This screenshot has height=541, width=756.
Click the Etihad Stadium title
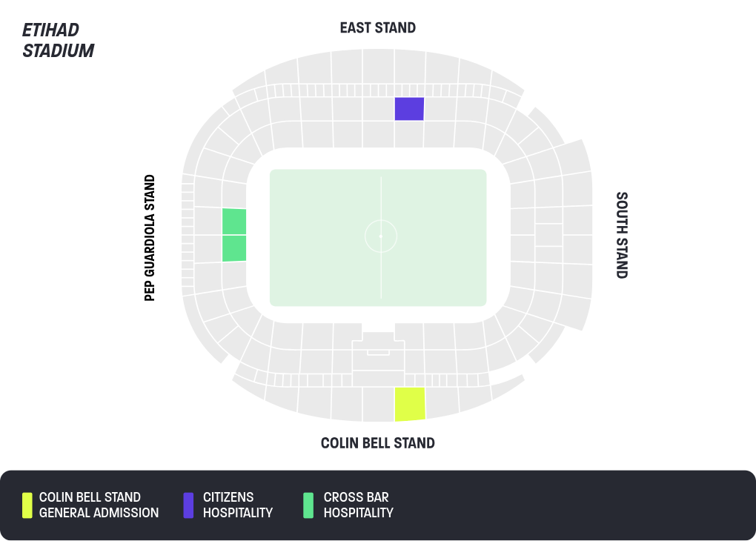point(59,40)
